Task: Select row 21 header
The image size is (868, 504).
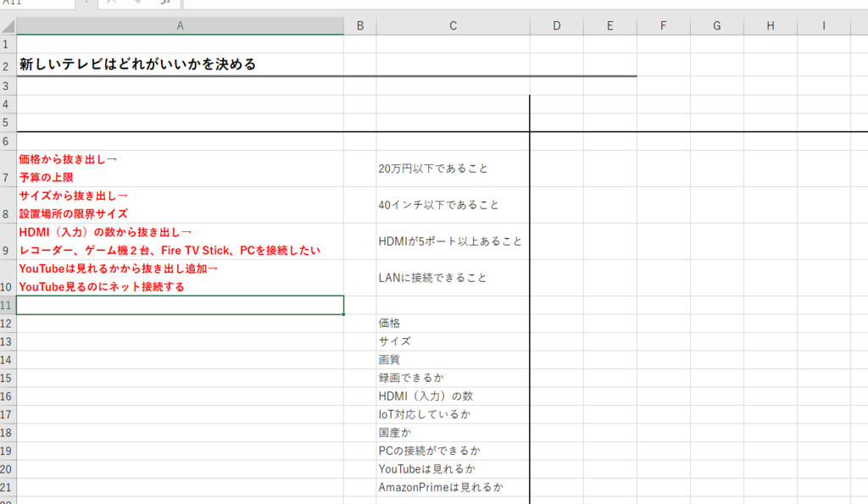Action: (x=8, y=488)
